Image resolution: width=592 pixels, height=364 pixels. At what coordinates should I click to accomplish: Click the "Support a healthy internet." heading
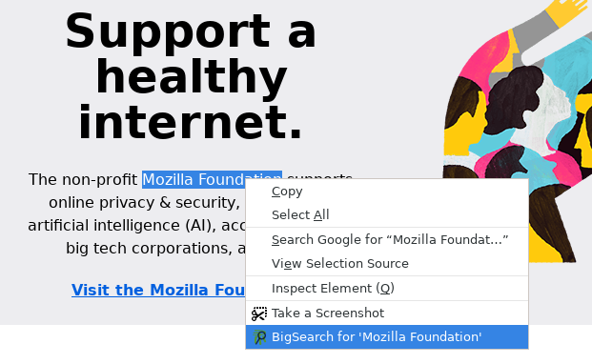pos(191,76)
